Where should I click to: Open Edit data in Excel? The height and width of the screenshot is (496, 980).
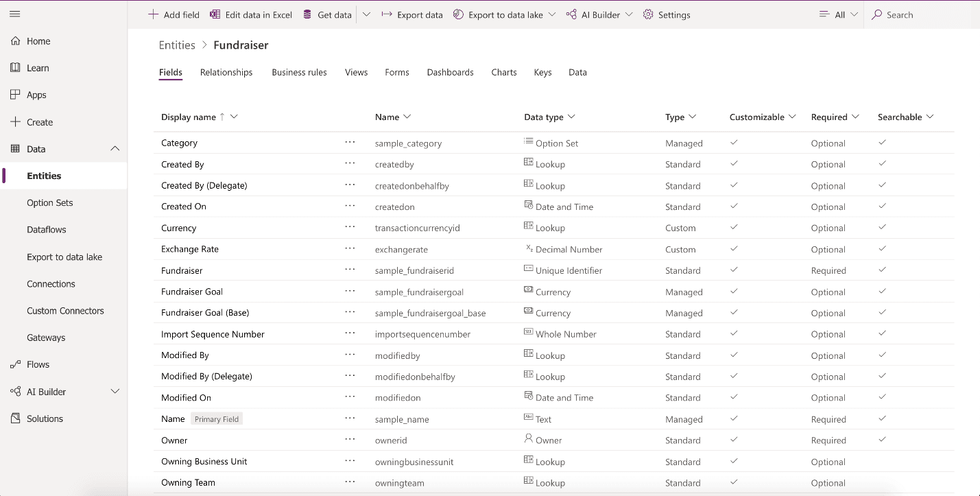coord(251,15)
